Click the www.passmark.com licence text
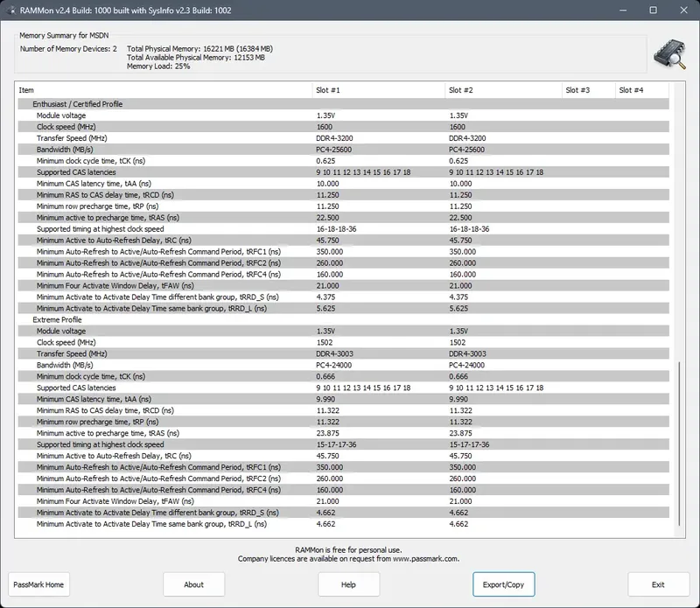The height and width of the screenshot is (608, 700). click(x=348, y=559)
